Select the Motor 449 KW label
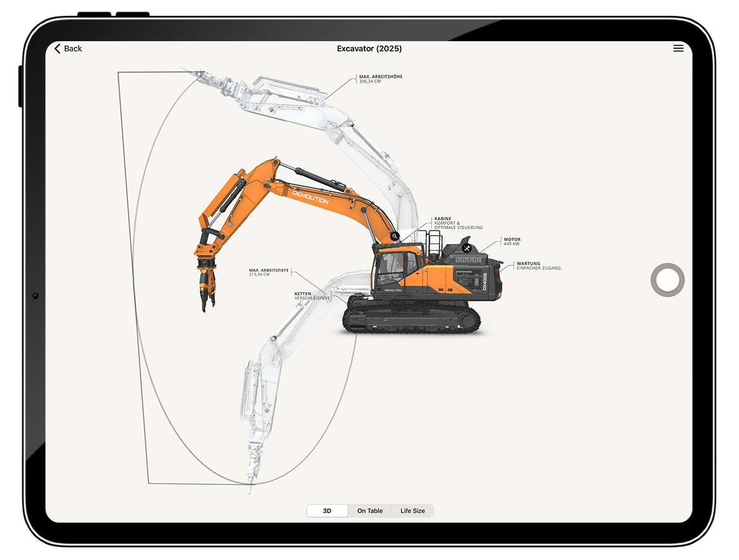This screenshot has width=739, height=560. (512, 241)
